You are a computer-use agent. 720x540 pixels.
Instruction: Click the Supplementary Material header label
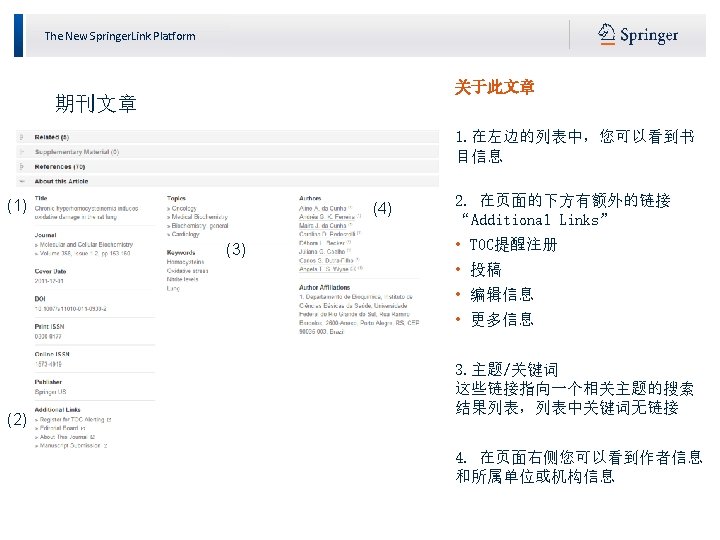click(x=77, y=152)
